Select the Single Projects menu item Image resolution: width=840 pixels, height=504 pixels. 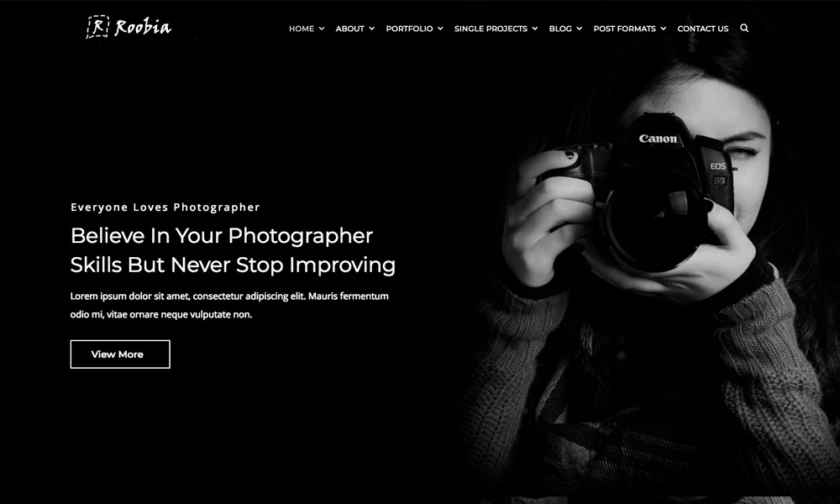(491, 29)
